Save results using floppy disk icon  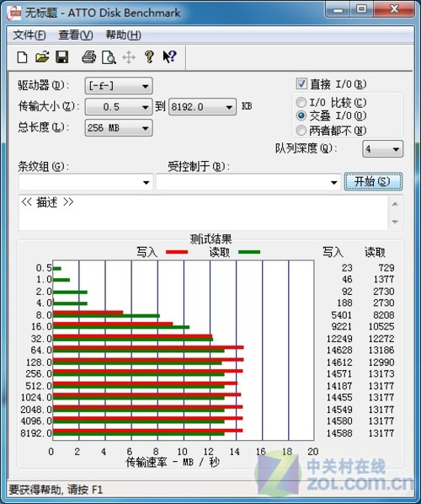point(61,57)
